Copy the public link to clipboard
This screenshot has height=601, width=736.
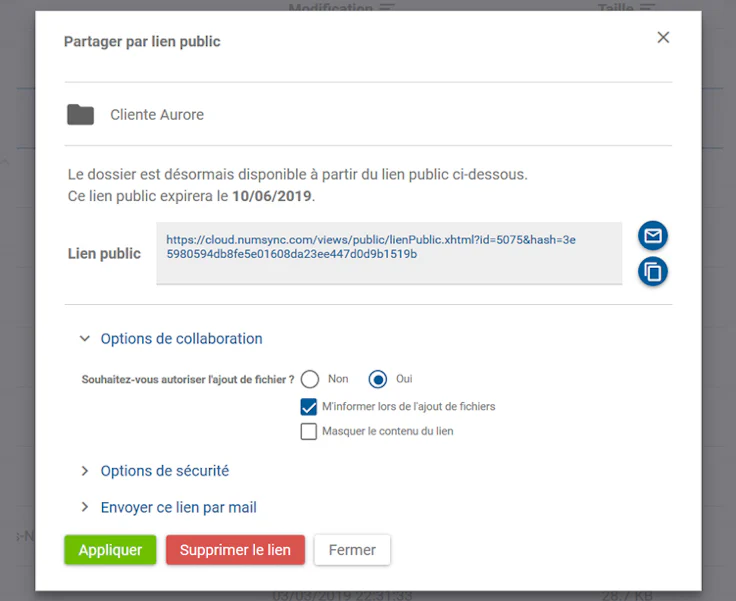click(652, 271)
